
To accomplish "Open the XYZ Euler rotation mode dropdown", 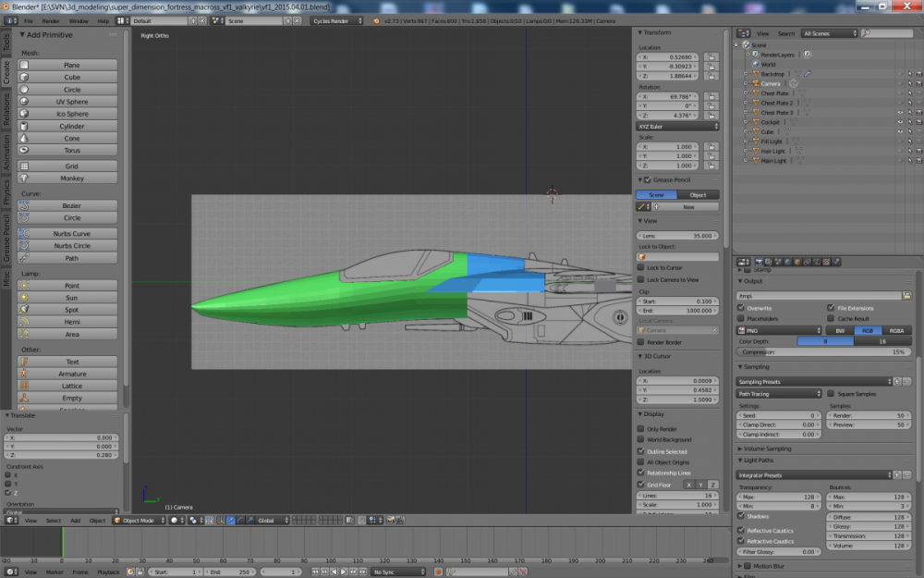I will tap(677, 126).
